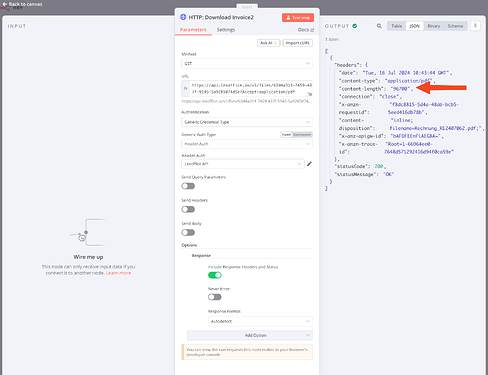The image size is (488, 375).
Task: Edit the Lexoffice API credential with the pencil icon
Action: pos(309,164)
